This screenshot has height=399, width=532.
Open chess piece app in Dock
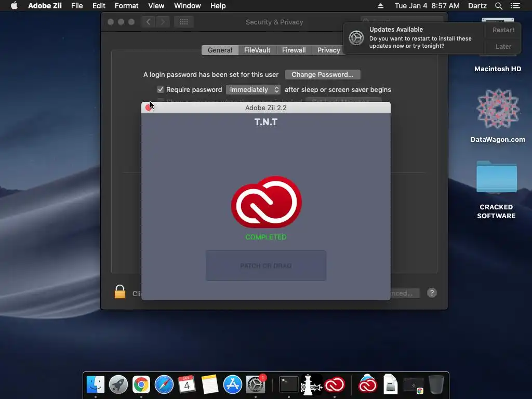click(x=311, y=384)
